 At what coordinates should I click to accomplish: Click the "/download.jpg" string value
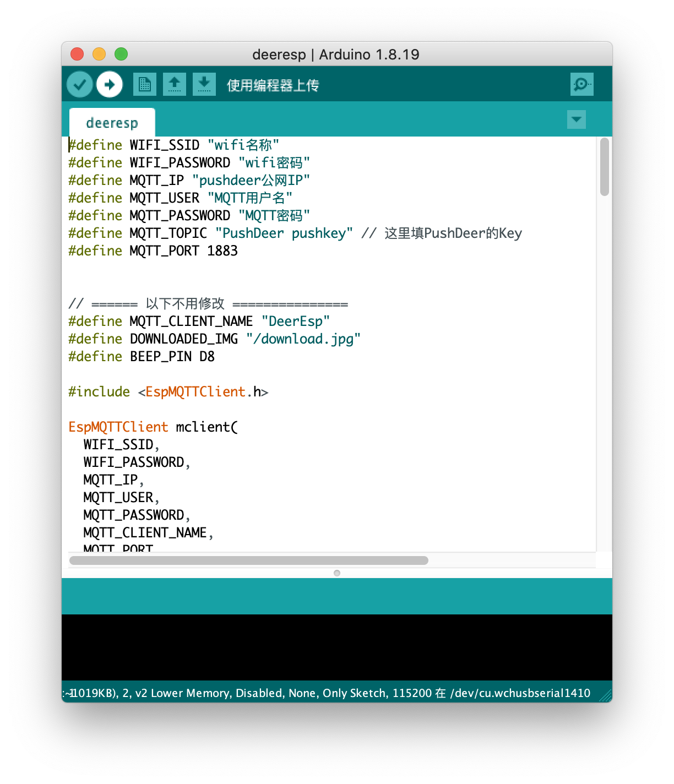tap(303, 339)
